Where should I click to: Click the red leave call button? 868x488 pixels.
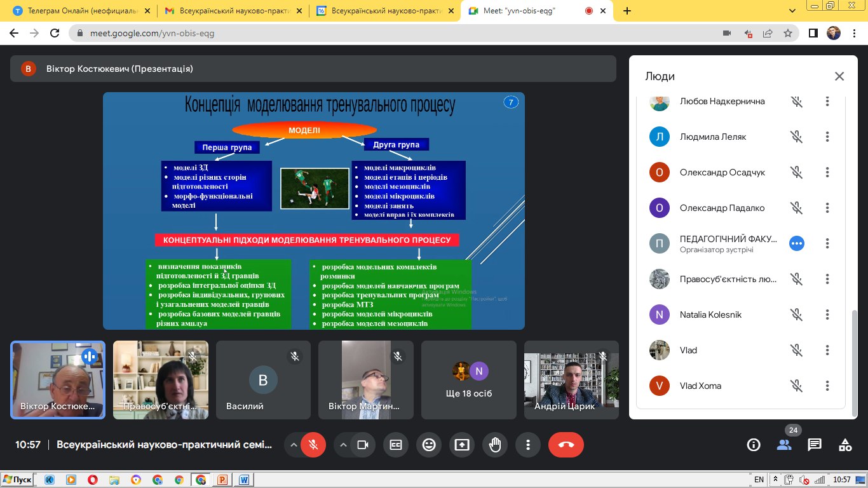(x=566, y=445)
